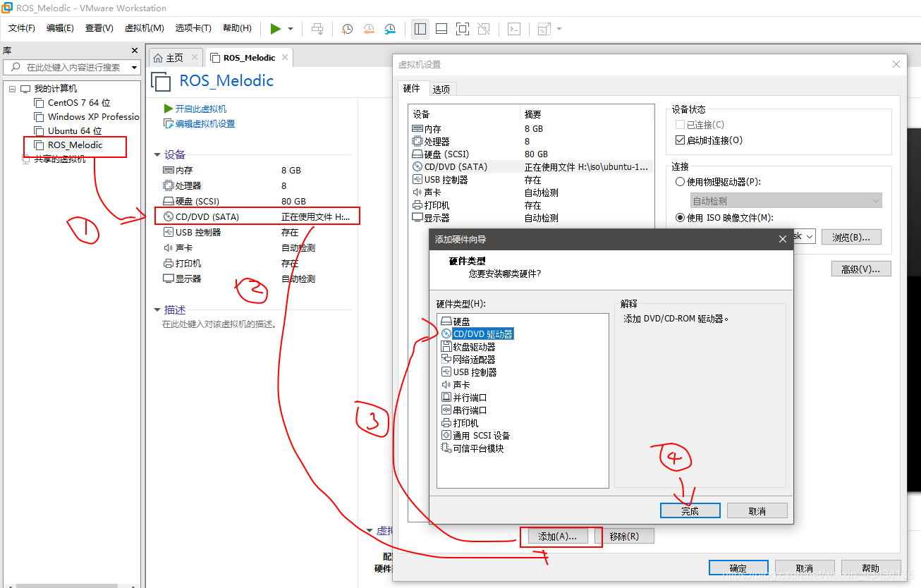This screenshot has width=921, height=588.
Task: Switch to the 选项 tab in settings
Action: pyautogui.click(x=441, y=89)
